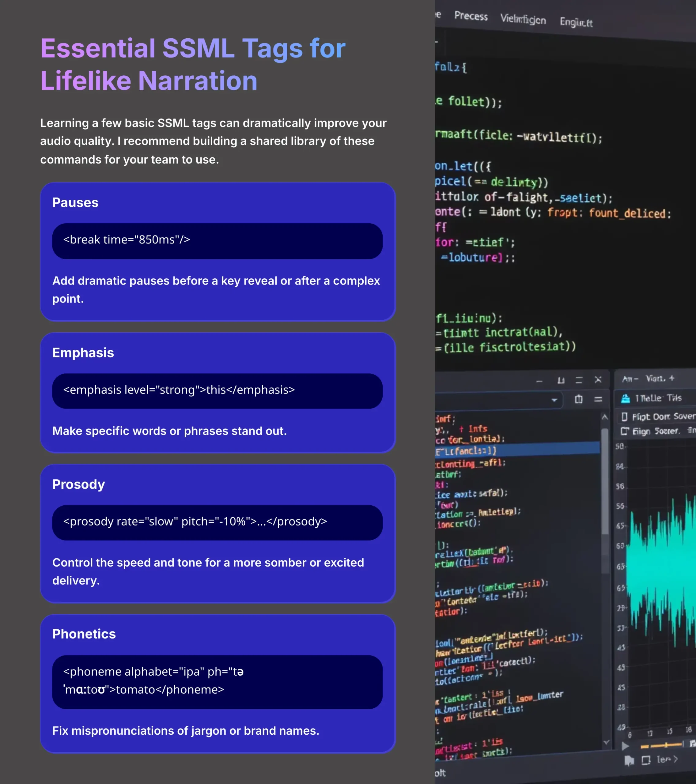Image resolution: width=696 pixels, height=784 pixels.
Task: Select the phoneme alphabet="ipa" tomato snippet
Action: tap(217, 682)
